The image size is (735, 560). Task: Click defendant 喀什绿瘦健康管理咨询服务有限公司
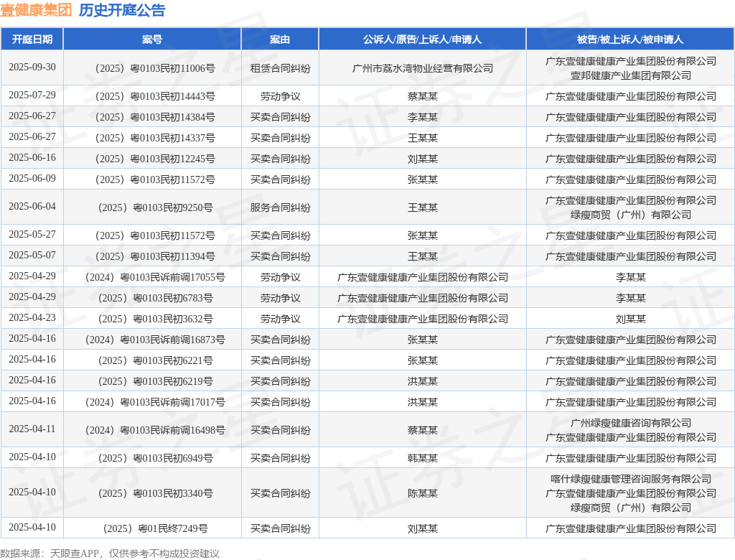point(630,480)
